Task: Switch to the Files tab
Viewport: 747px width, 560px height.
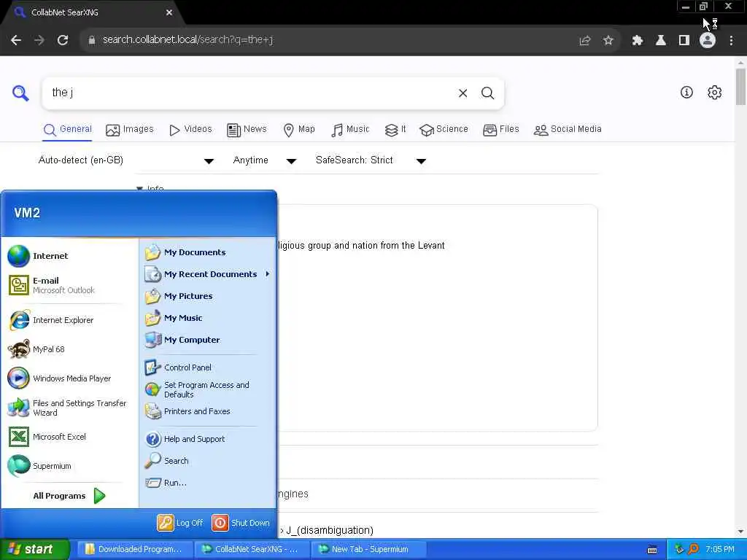Action: pos(500,130)
